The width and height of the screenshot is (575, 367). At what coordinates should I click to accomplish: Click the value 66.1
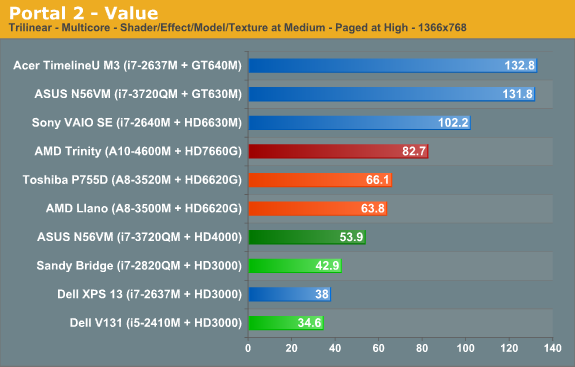[378, 180]
